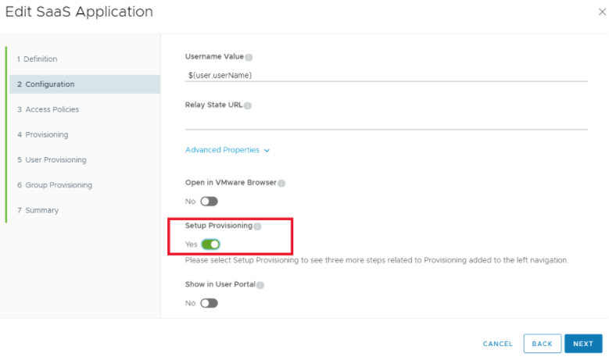The image size is (609, 364).
Task: Open step 4 Provisioning
Action: click(42, 135)
